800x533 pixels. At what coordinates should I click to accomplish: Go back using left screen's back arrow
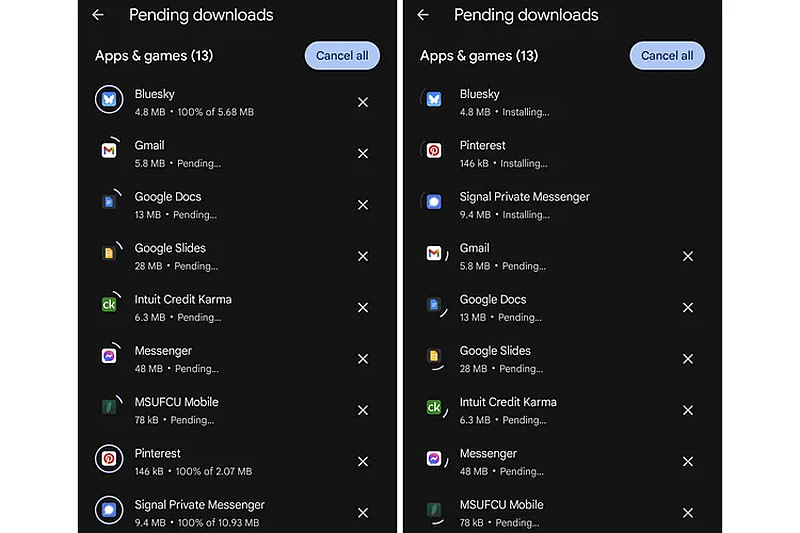(98, 15)
